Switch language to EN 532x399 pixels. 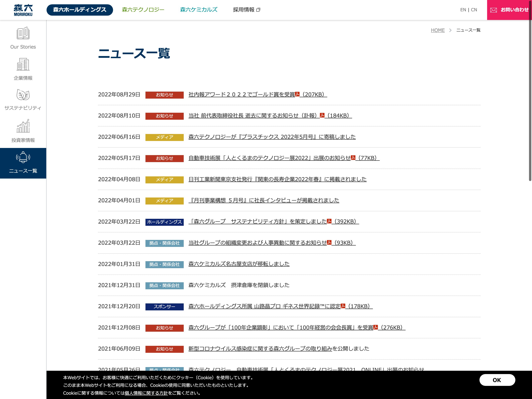(463, 10)
